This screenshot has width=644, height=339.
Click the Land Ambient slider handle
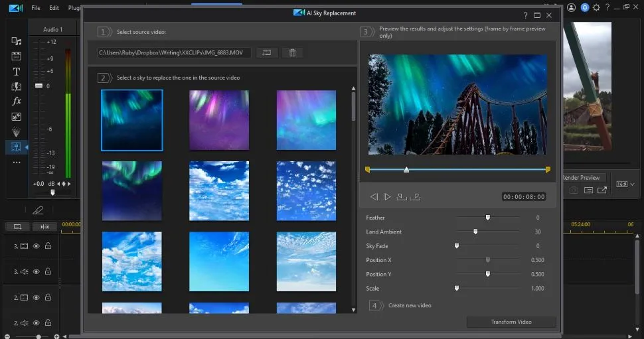coord(475,232)
